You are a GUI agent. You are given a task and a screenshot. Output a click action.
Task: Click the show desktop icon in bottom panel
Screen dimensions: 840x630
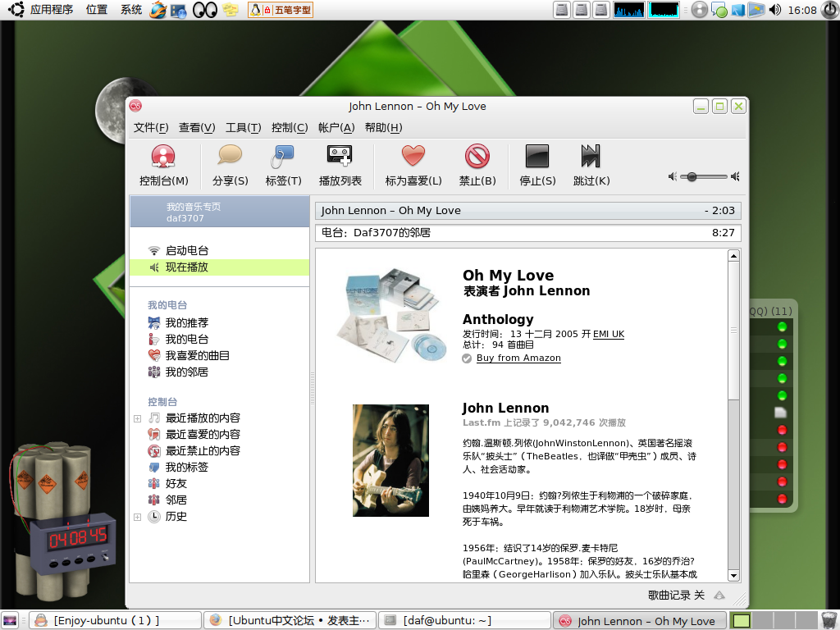click(x=10, y=620)
